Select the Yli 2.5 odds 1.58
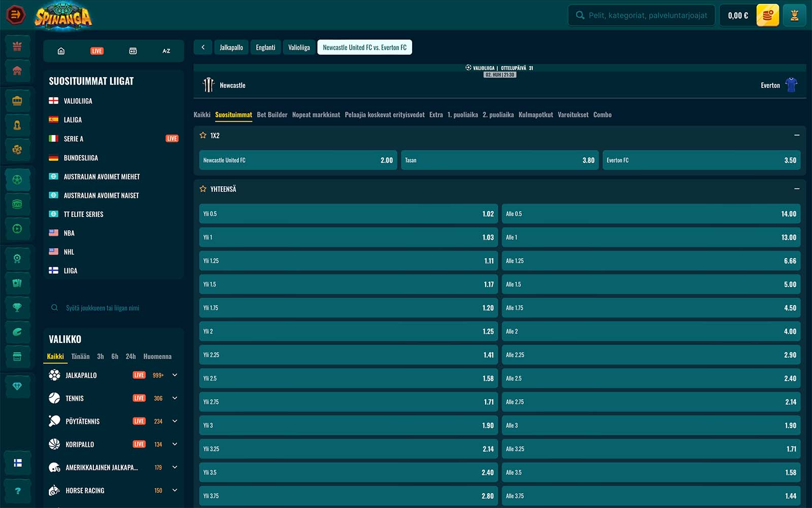 [x=349, y=378]
